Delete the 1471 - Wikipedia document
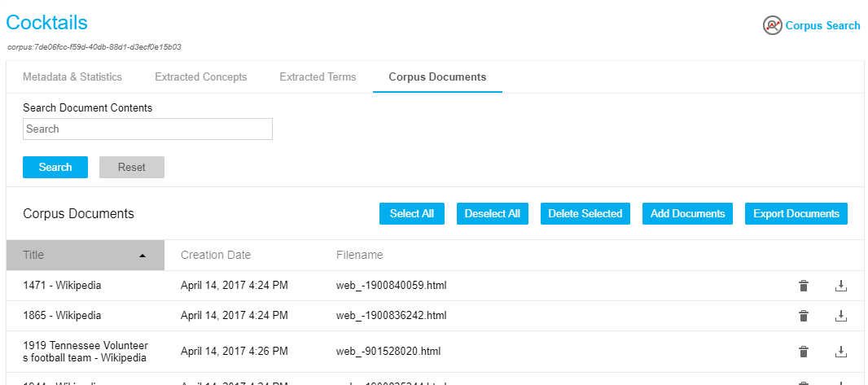The image size is (868, 385). 804,286
